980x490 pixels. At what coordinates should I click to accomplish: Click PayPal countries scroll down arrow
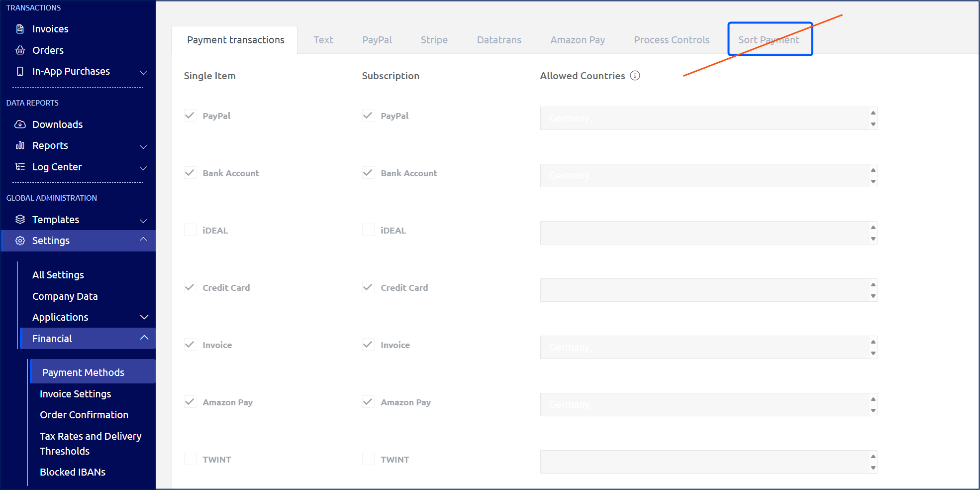873,124
